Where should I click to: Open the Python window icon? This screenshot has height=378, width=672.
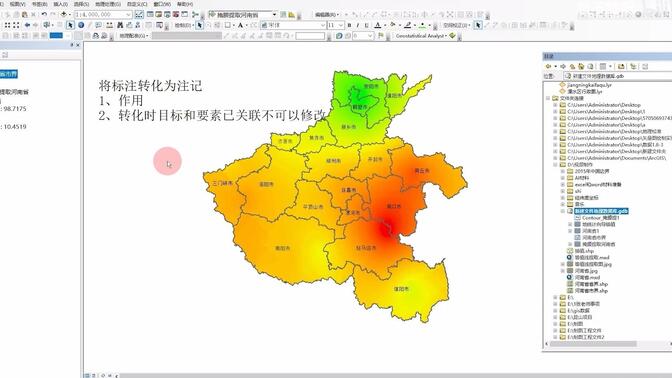coord(185,15)
